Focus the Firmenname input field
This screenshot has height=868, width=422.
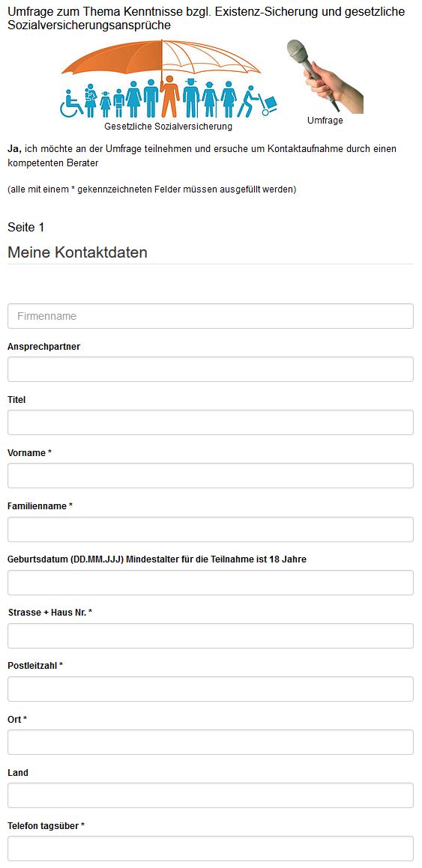211,316
